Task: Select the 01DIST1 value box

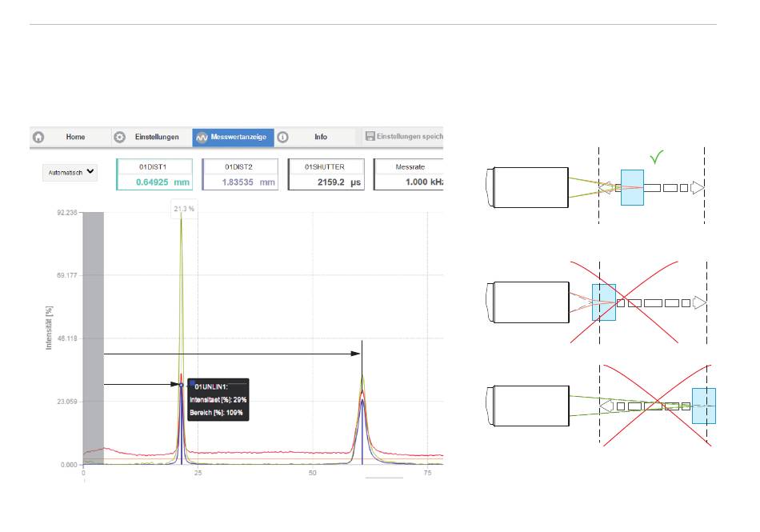Action: pyautogui.click(x=154, y=174)
